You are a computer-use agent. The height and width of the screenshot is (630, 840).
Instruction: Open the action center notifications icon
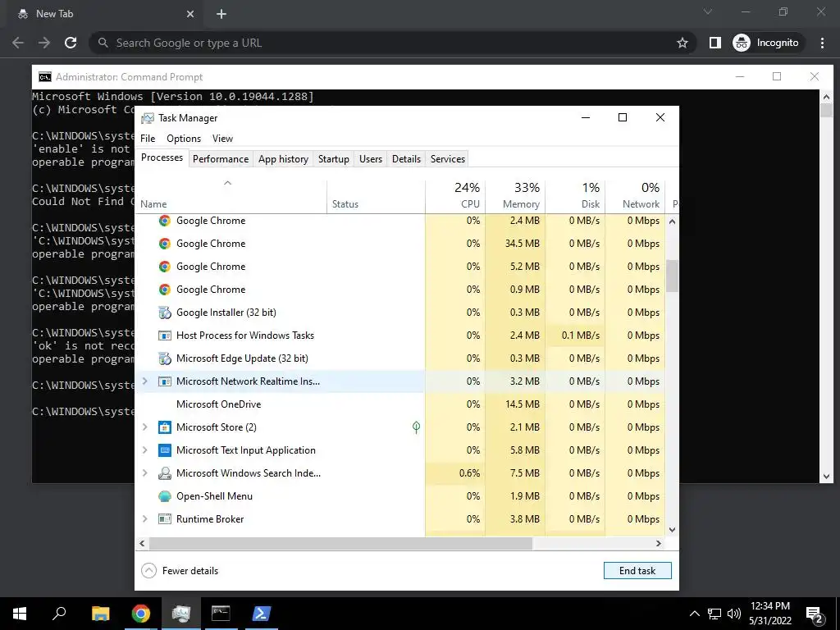[x=814, y=614]
